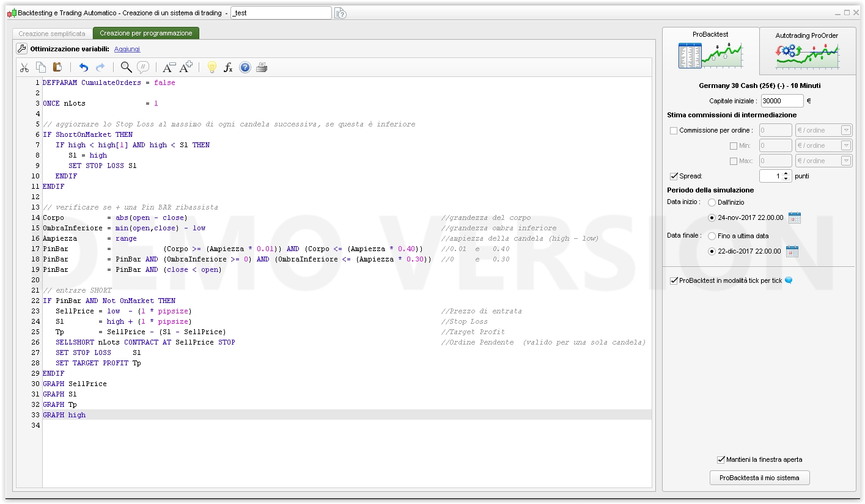Uncheck Mantieni la finestra aperta
This screenshot has height=504, width=865.
click(721, 459)
